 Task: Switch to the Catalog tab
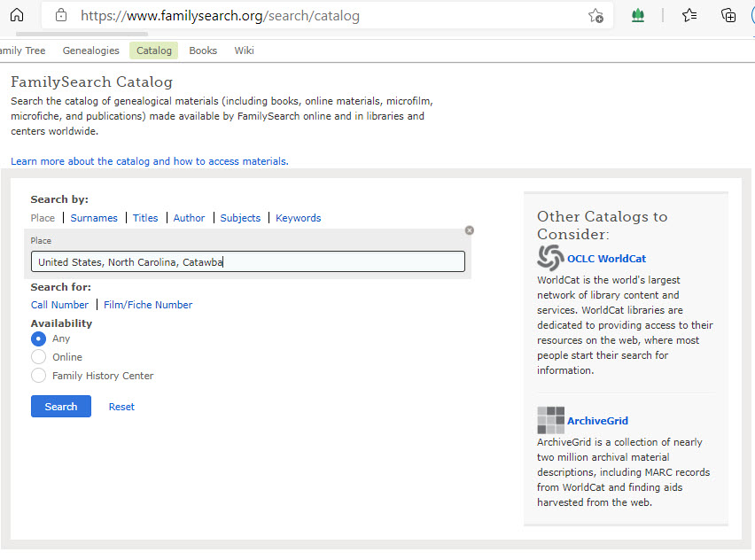(153, 51)
